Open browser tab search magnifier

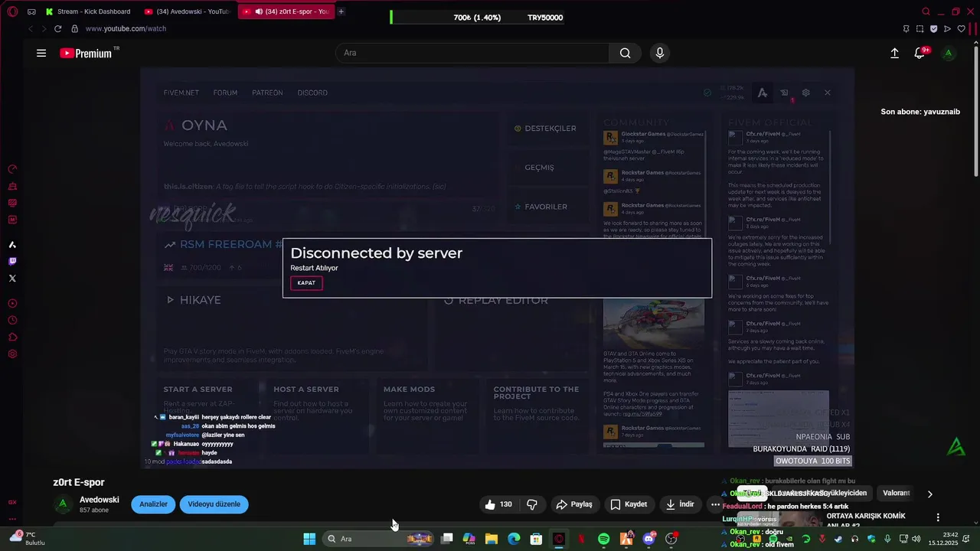(x=926, y=11)
